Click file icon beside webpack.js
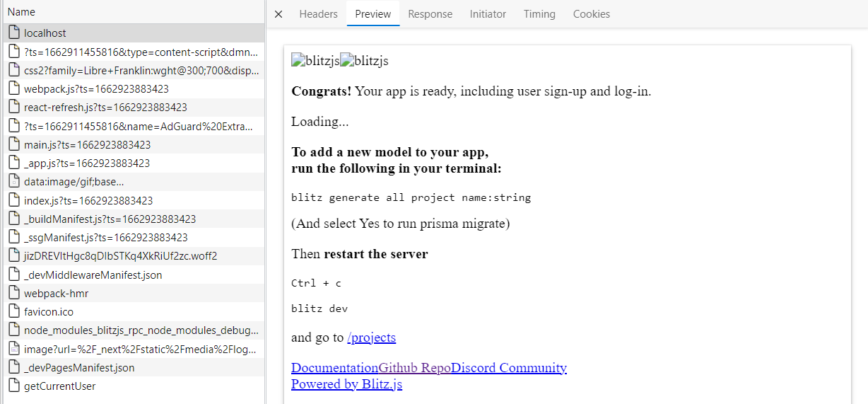Viewport: 868px width, 404px height. 14,88
